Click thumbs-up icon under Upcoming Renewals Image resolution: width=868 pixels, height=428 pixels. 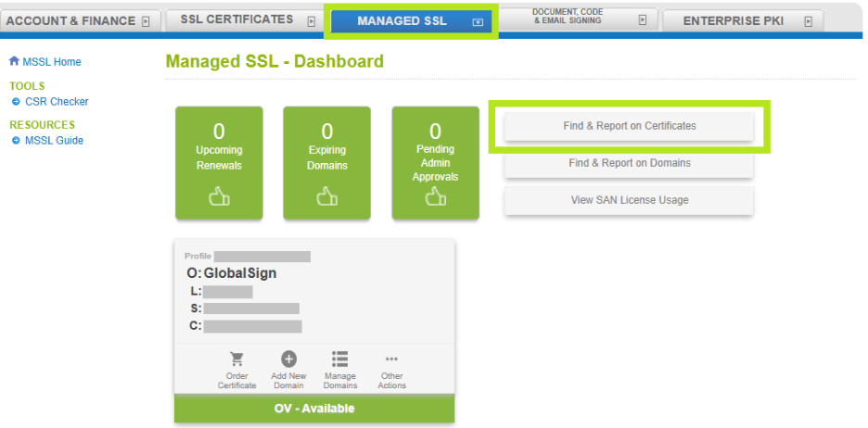tap(219, 196)
